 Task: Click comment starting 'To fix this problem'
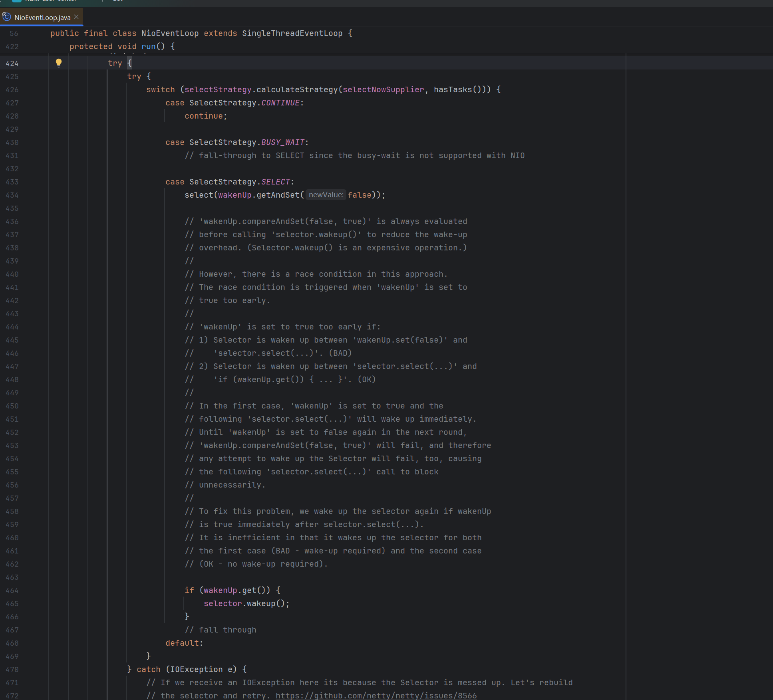pyautogui.click(x=338, y=511)
